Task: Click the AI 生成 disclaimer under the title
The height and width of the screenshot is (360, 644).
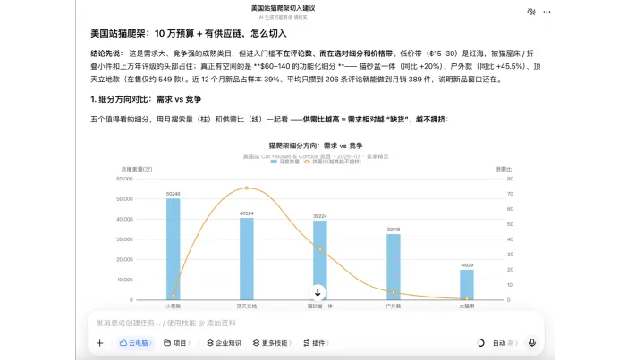Action: click(283, 17)
